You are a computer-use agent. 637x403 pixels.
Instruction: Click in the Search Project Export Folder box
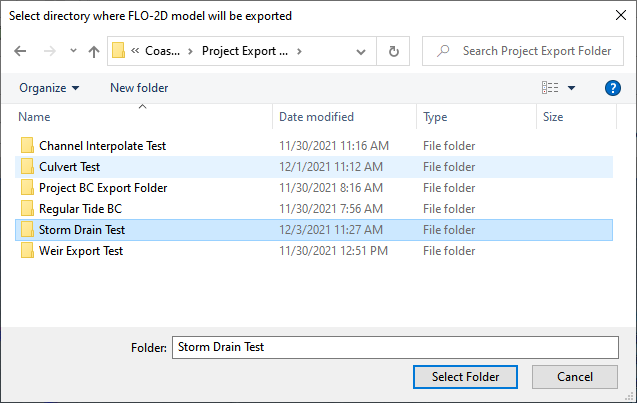(530, 51)
